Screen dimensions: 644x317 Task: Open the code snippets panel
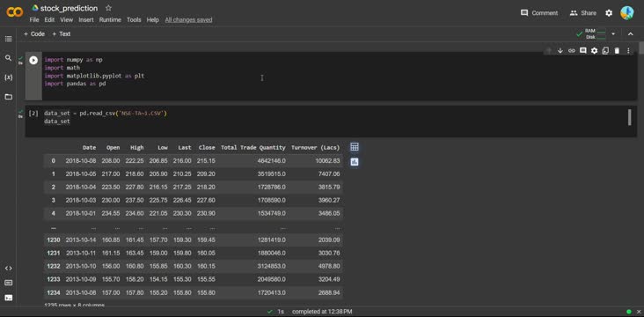tap(8, 268)
